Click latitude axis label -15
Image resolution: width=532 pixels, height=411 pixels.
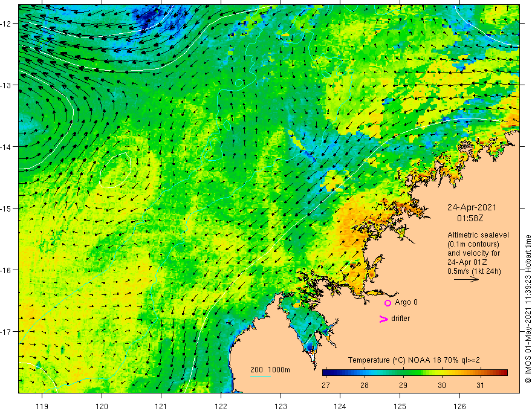(x=6, y=209)
